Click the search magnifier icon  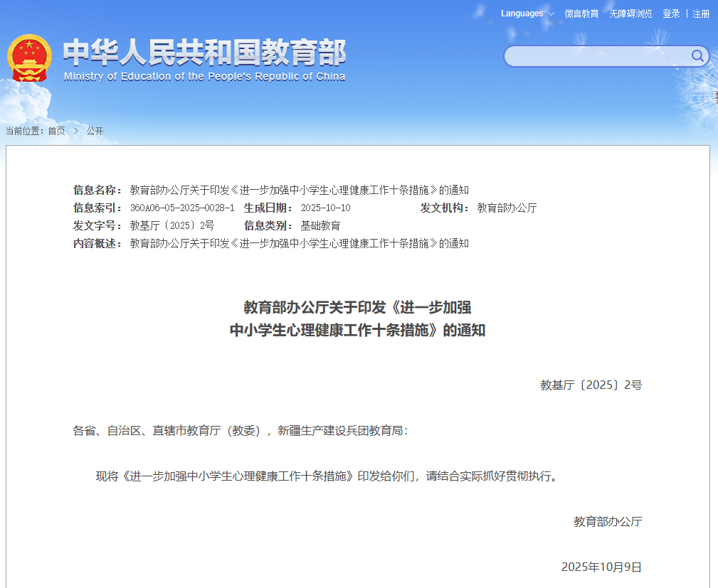pyautogui.click(x=698, y=56)
